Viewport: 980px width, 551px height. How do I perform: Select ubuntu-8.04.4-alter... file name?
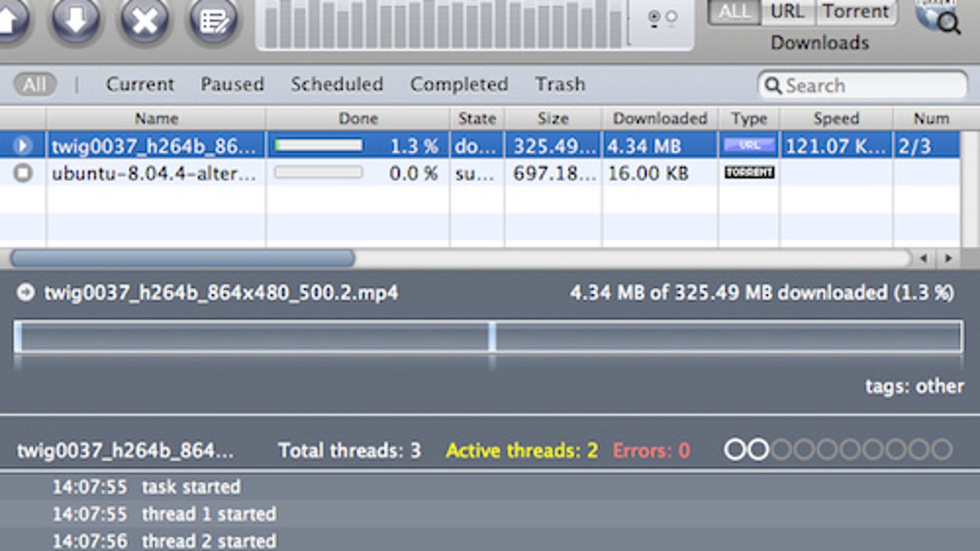click(x=154, y=173)
